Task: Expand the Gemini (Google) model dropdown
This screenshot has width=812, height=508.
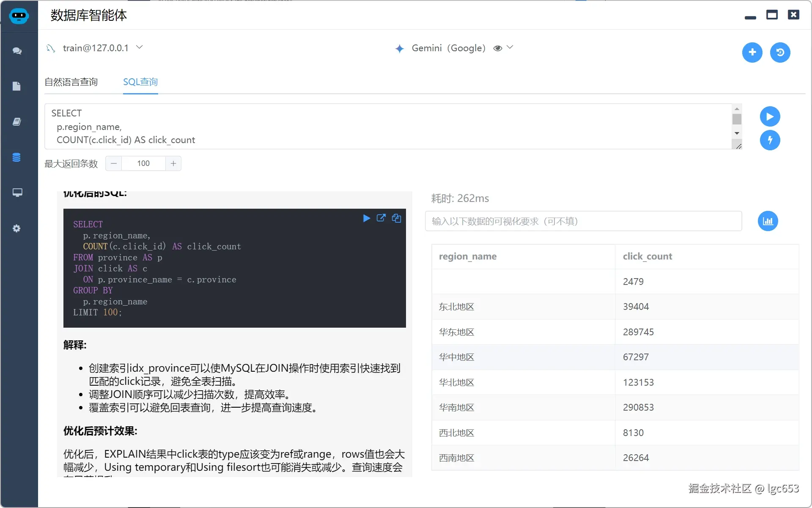Action: click(510, 48)
